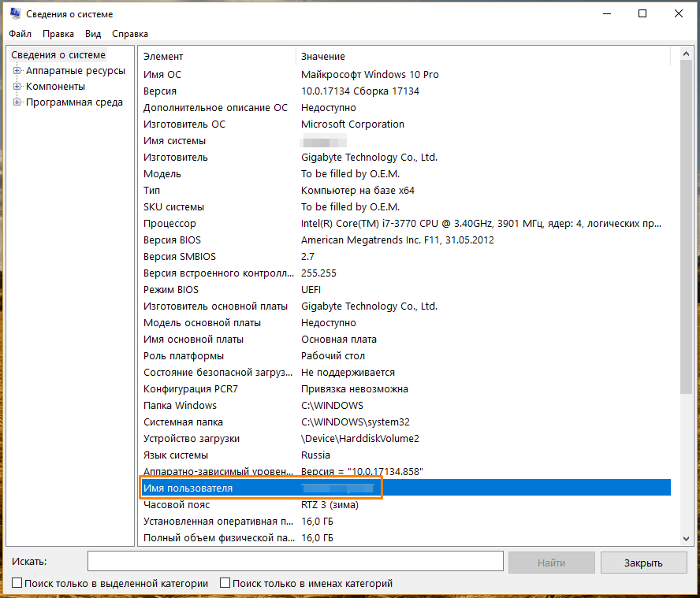Select Аппаратные ресурсы tree item
The height and width of the screenshot is (598, 700).
(x=76, y=70)
